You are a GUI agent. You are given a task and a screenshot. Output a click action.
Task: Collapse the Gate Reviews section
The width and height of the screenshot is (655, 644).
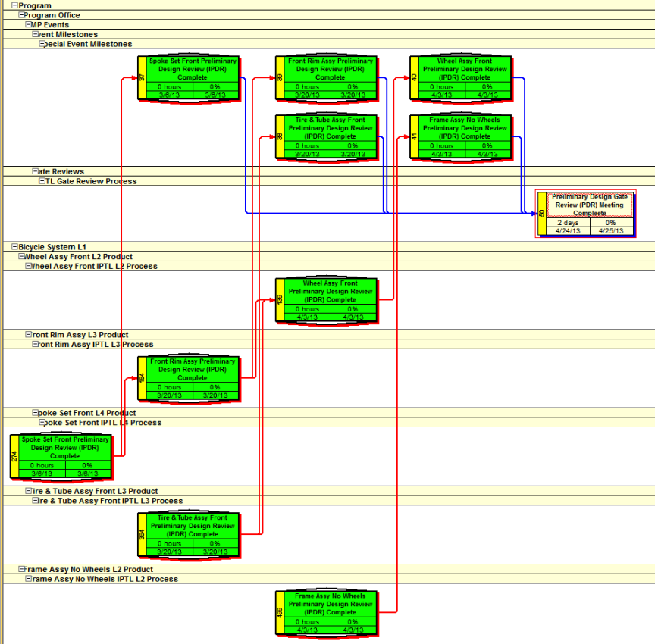35,172
